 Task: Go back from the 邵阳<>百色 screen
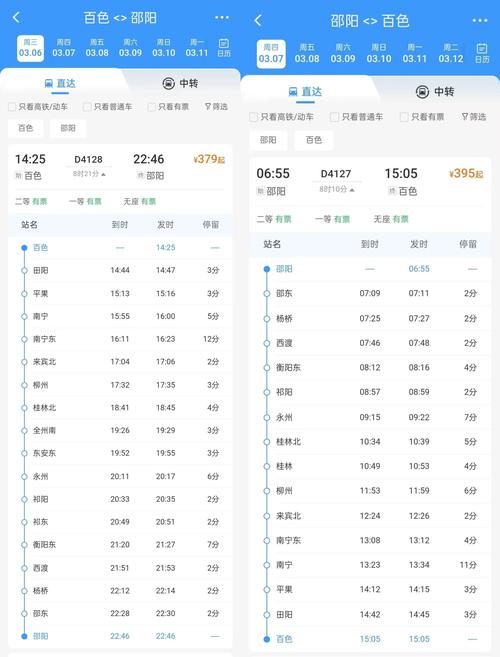pyautogui.click(x=258, y=20)
